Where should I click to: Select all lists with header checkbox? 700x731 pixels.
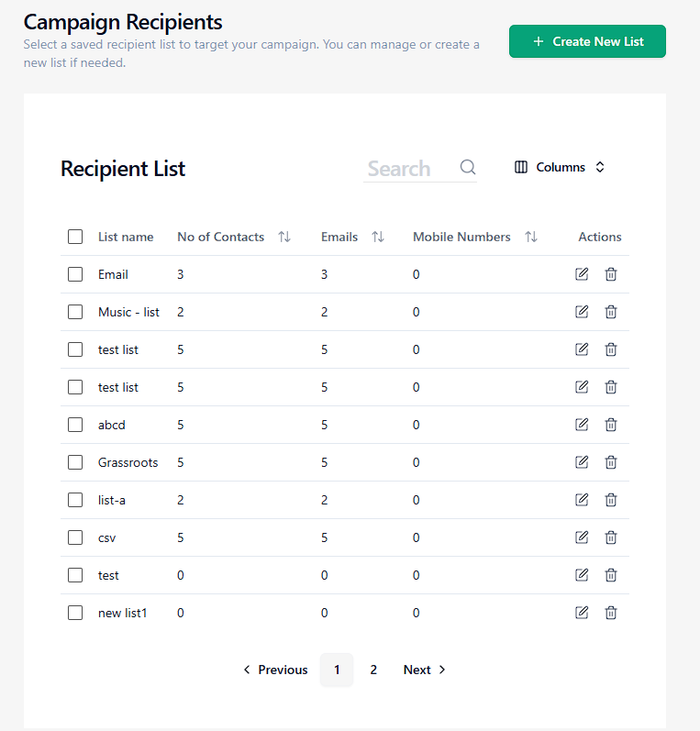(75, 237)
